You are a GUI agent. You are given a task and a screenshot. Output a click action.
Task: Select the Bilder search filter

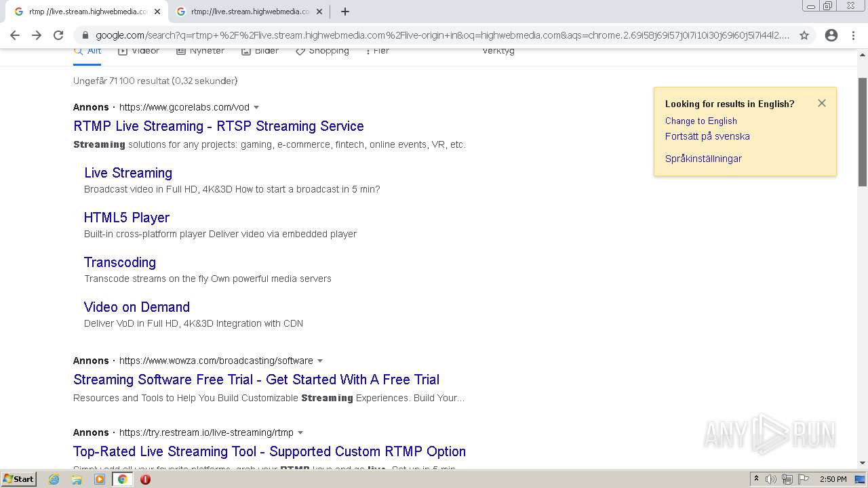tap(260, 52)
